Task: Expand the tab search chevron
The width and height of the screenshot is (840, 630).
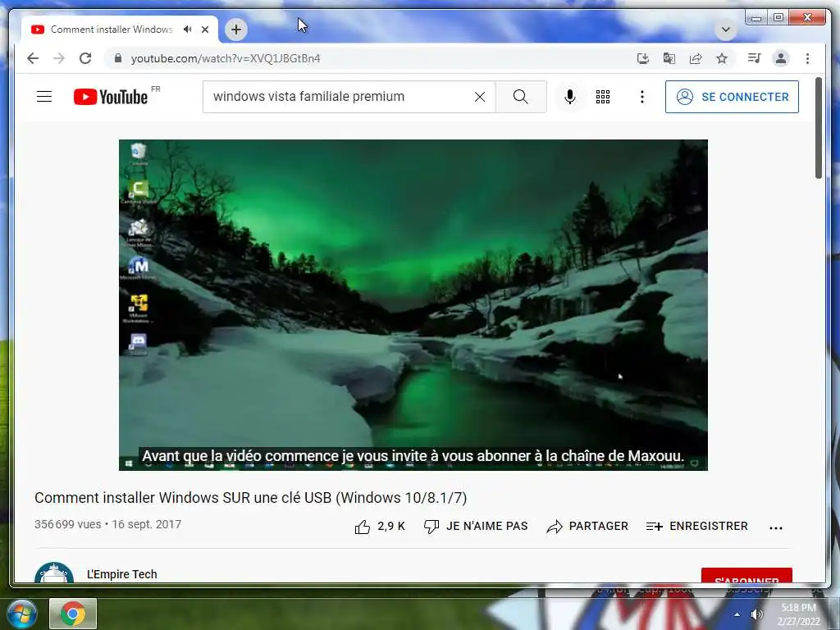Action: pos(726,30)
